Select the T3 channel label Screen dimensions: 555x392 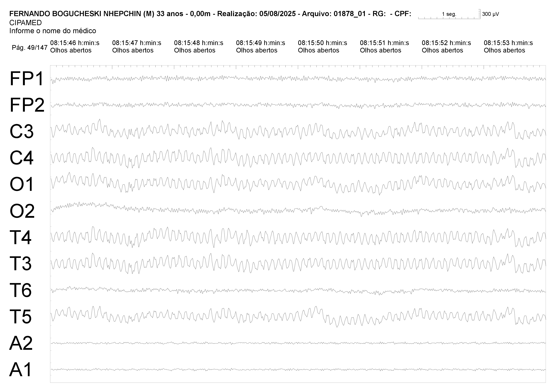tap(21, 263)
